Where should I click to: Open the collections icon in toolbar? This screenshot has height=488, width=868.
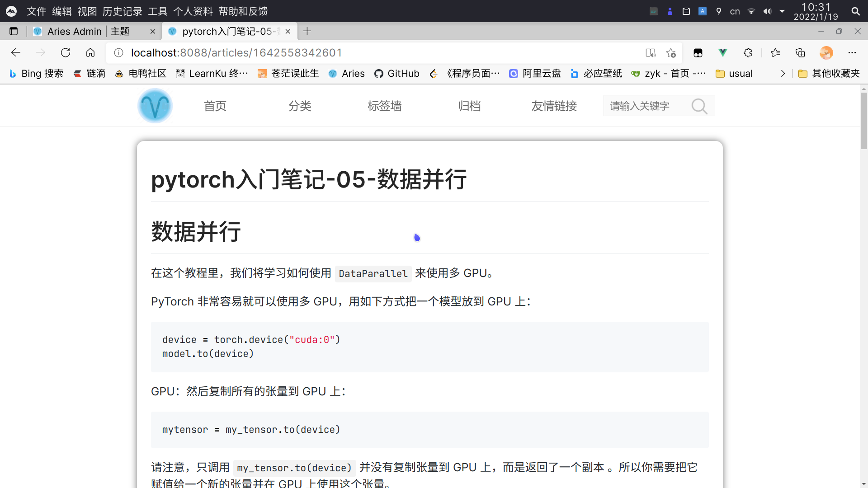point(800,53)
